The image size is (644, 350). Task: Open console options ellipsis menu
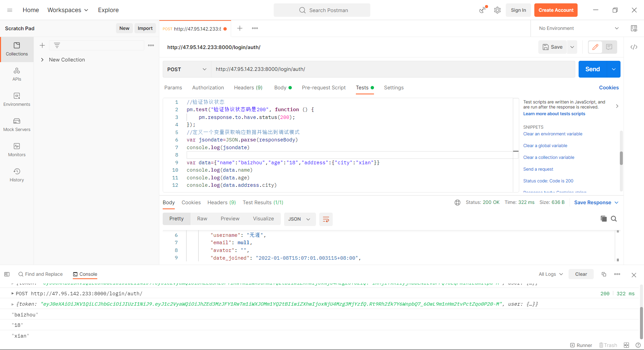[x=617, y=274]
